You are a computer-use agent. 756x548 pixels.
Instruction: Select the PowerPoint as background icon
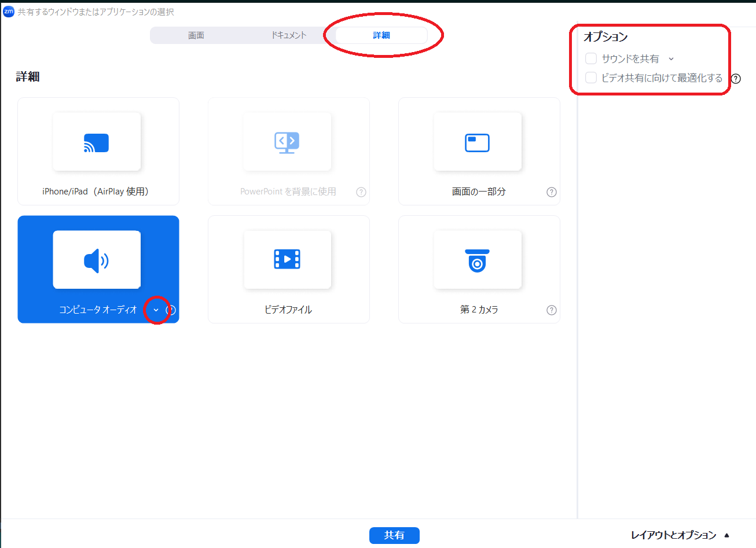coord(287,142)
